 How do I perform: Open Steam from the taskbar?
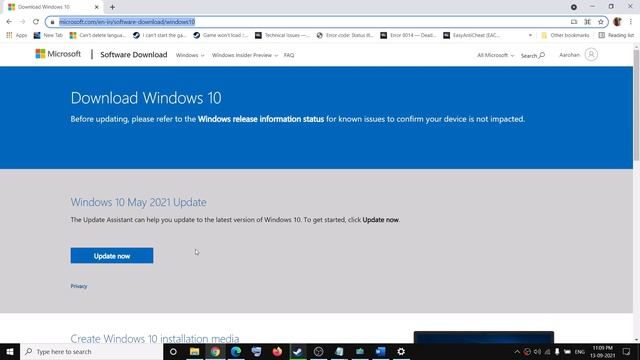[298, 351]
